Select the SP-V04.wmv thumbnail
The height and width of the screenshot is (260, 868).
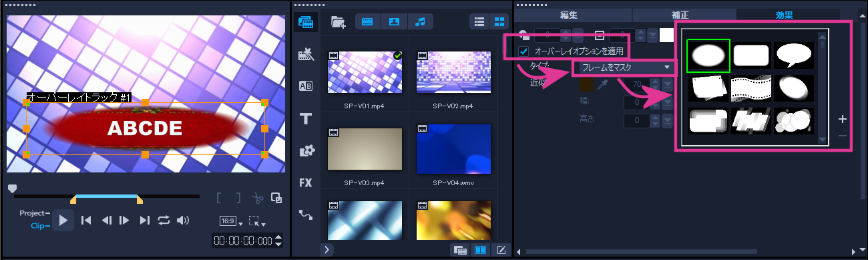453,150
